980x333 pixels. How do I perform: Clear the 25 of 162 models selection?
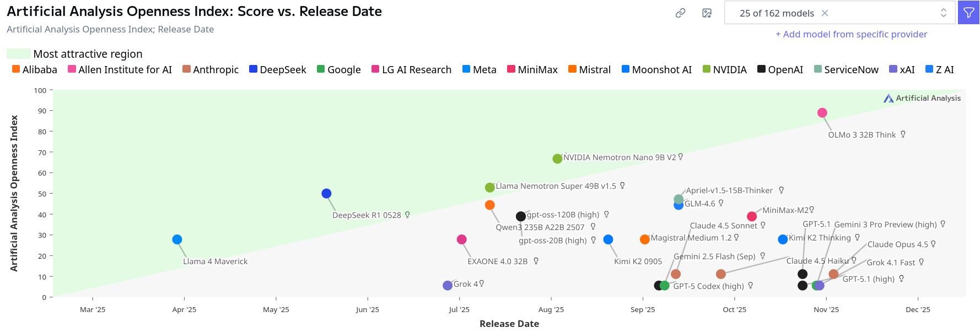825,13
